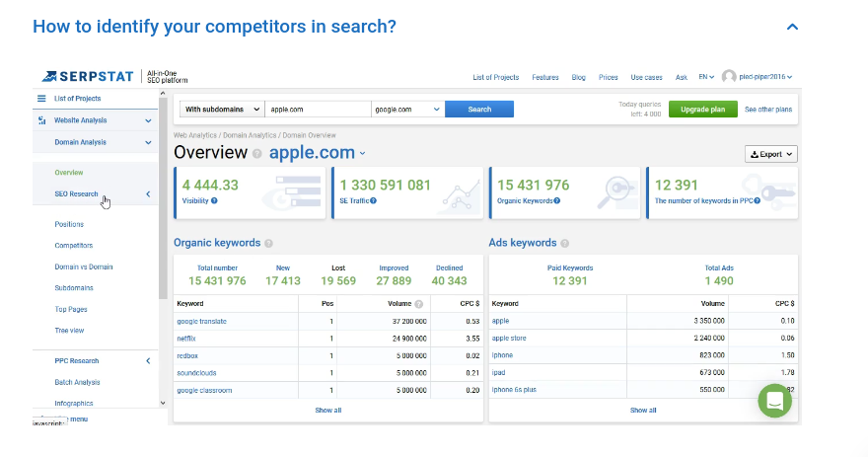This screenshot has width=868, height=457.
Task: Click the google classroom keyword
Action: tap(204, 391)
